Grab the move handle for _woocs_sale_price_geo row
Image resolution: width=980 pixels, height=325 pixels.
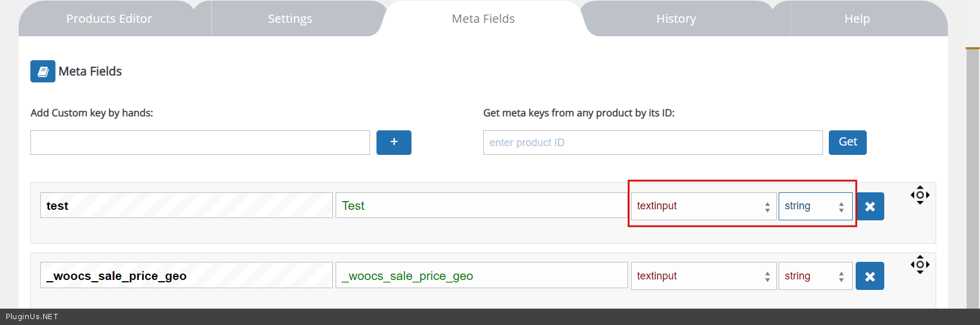click(920, 264)
